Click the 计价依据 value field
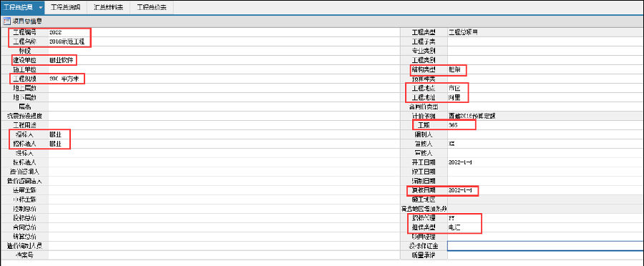 pyautogui.click(x=546, y=116)
